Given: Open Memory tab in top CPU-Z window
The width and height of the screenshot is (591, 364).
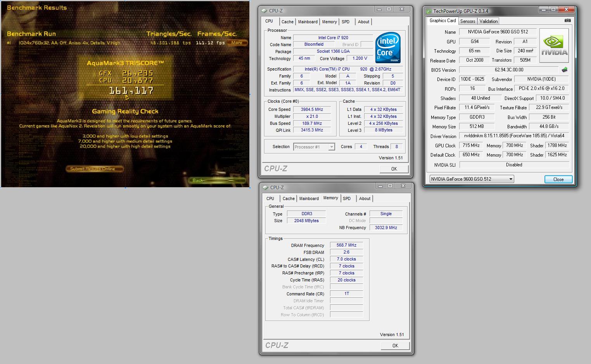Looking at the screenshot, I should (x=329, y=22).
